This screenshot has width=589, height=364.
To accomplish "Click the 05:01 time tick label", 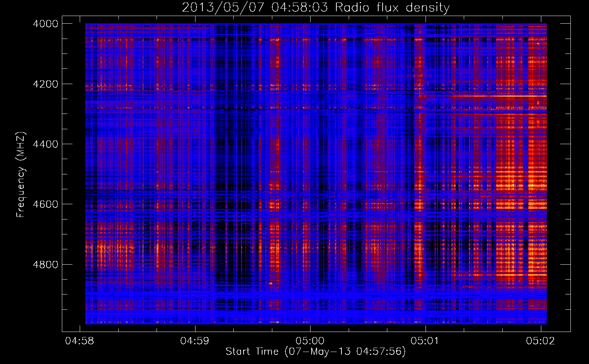I will coord(425,341).
